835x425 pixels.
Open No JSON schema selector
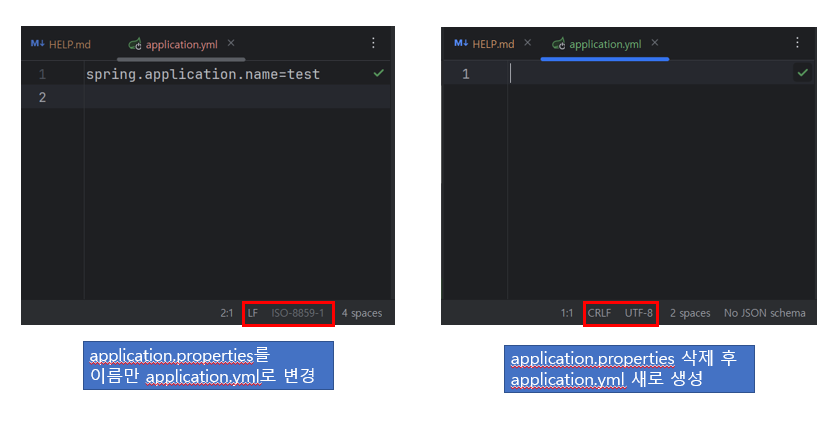pos(765,313)
